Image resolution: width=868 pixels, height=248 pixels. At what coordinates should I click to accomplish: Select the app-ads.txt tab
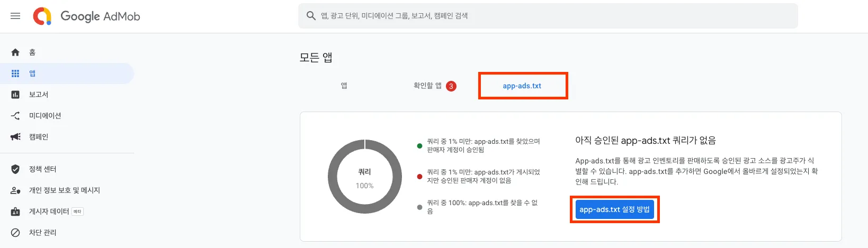pos(522,86)
